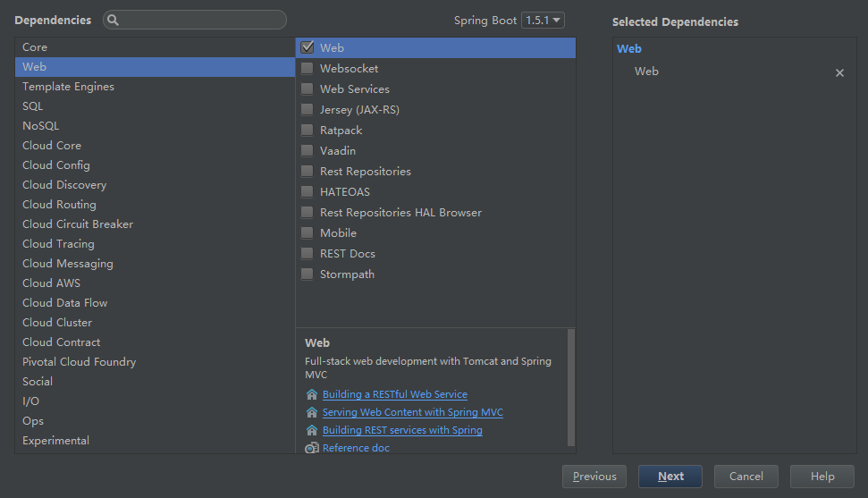This screenshot has width=868, height=498.
Task: Open the Spring Boot version dropdown
Action: coord(543,20)
